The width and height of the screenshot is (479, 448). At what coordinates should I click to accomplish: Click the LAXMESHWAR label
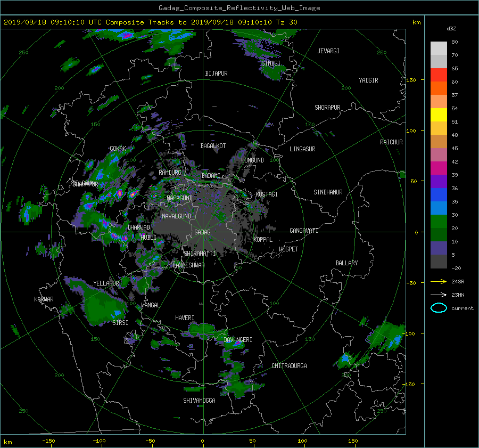click(x=188, y=265)
